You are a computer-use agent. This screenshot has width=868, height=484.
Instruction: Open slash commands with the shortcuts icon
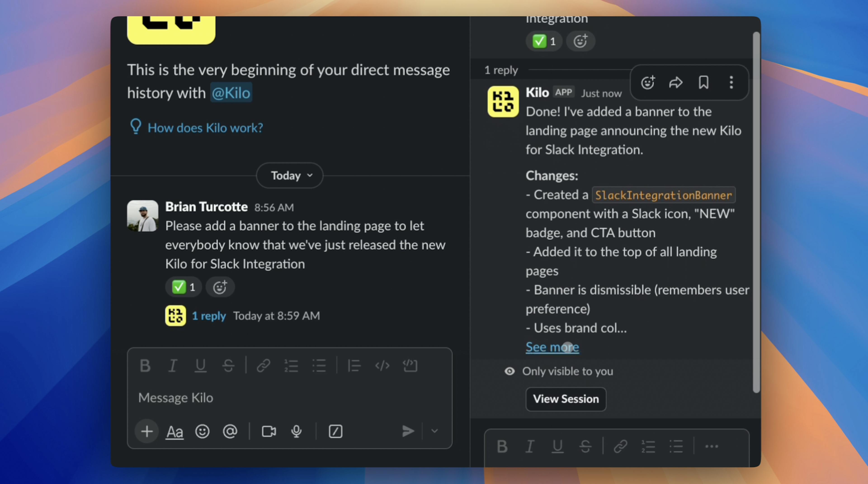tap(336, 432)
